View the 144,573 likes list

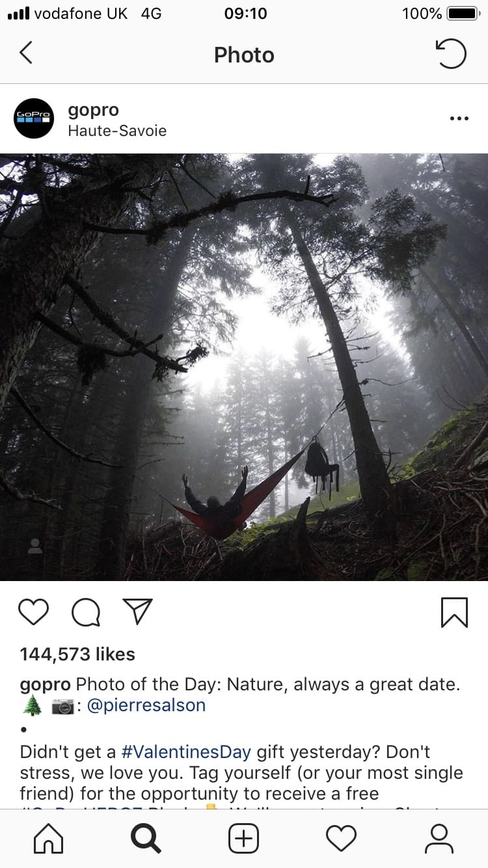[x=77, y=654]
